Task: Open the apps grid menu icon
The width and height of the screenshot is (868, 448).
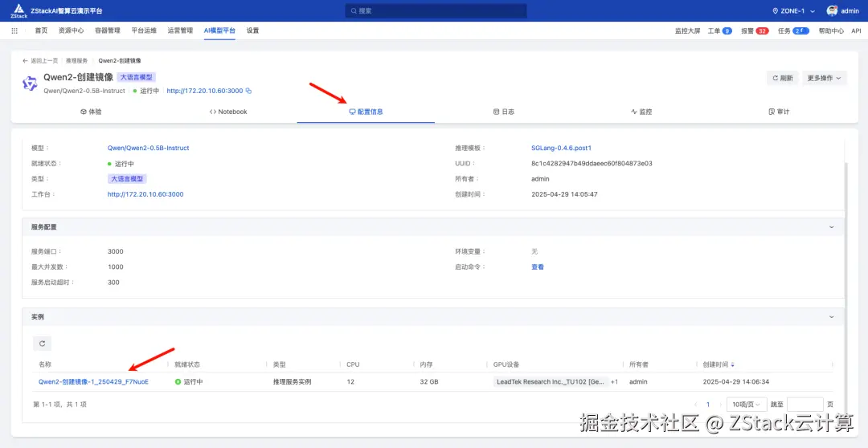Action: pos(14,31)
